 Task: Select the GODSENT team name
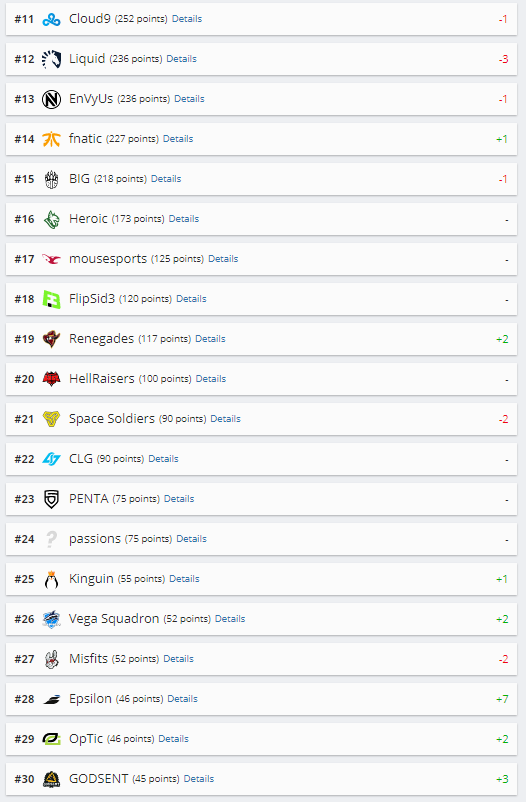99,778
